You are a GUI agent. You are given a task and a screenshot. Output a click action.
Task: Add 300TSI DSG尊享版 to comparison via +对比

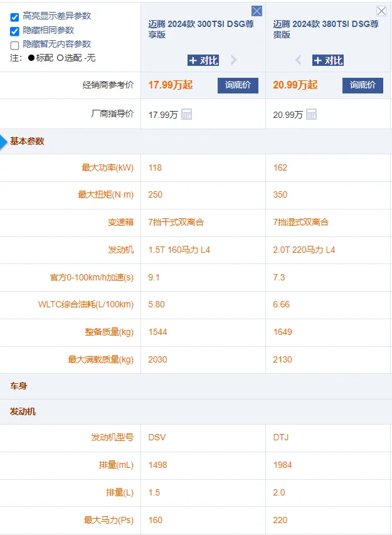(x=203, y=60)
